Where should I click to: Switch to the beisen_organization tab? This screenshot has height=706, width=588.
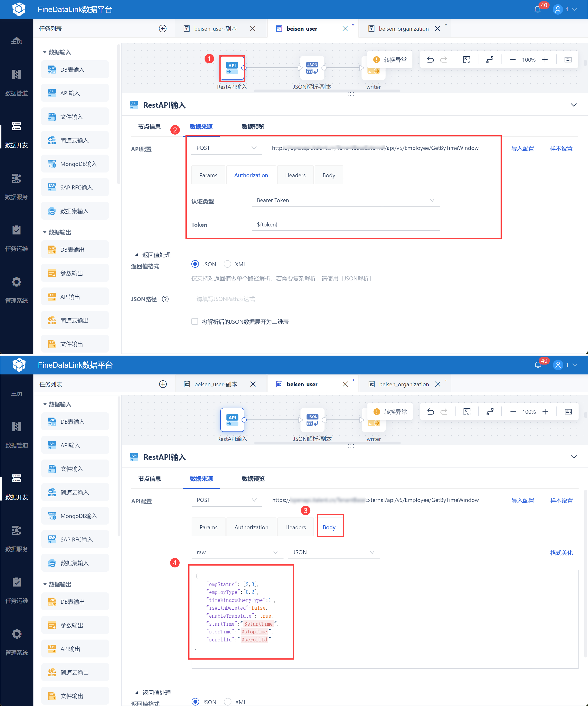(x=403, y=29)
